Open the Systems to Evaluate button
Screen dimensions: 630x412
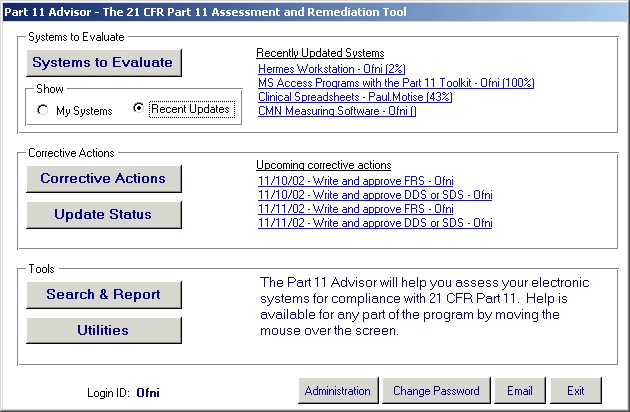(104, 63)
